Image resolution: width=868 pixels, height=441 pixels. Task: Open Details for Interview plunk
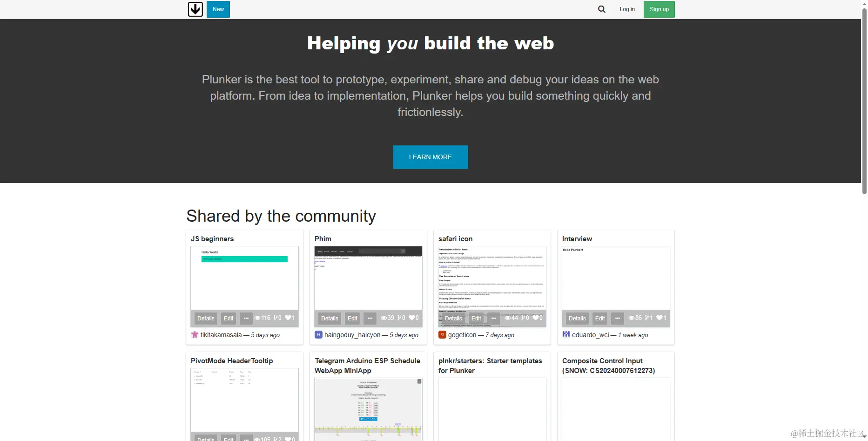click(x=577, y=319)
